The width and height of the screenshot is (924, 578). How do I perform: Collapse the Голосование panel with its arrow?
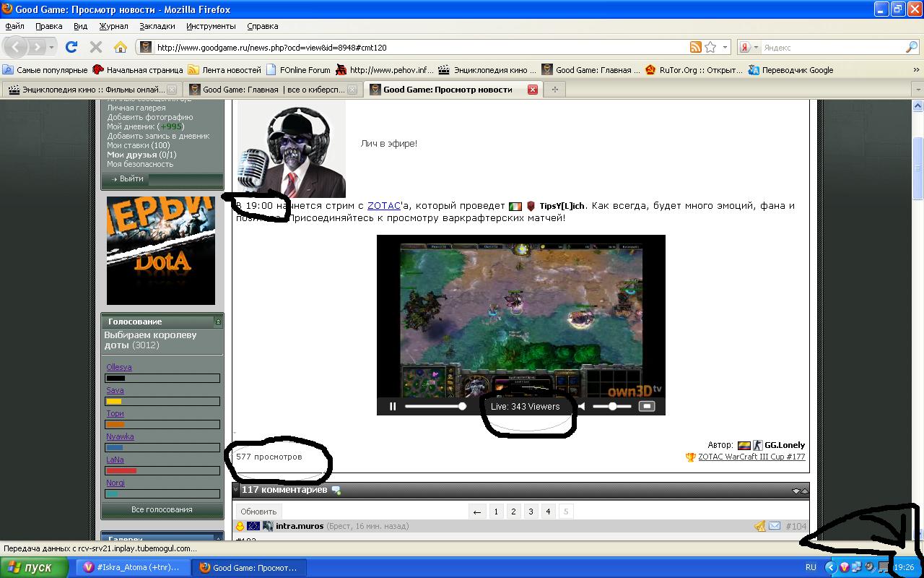point(217,322)
